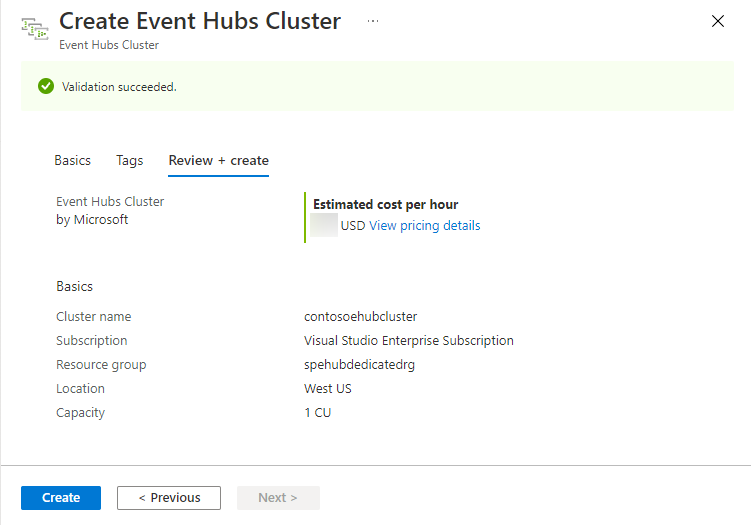Image resolution: width=751 pixels, height=525 pixels.
Task: Select the Review + create tab
Action: point(218,160)
